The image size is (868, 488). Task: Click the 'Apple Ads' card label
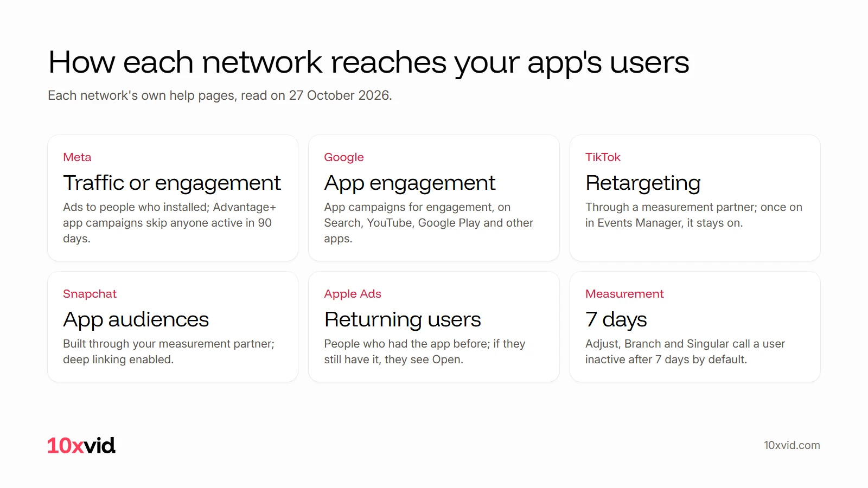click(x=353, y=294)
